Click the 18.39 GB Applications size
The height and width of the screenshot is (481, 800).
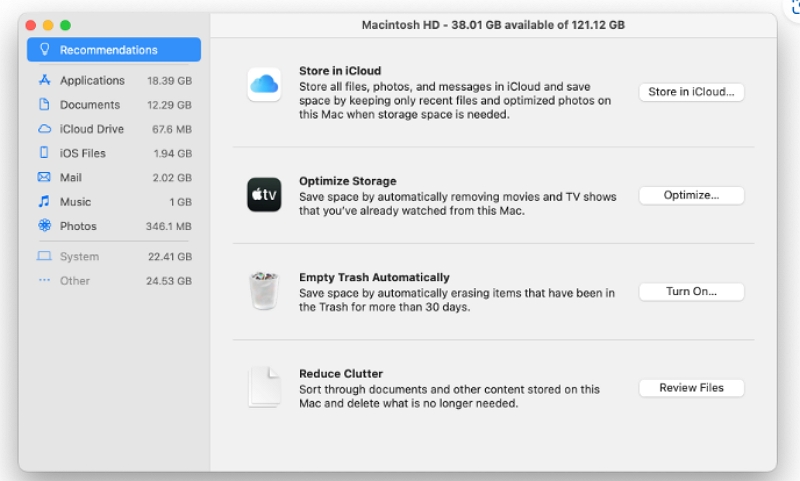(169, 81)
